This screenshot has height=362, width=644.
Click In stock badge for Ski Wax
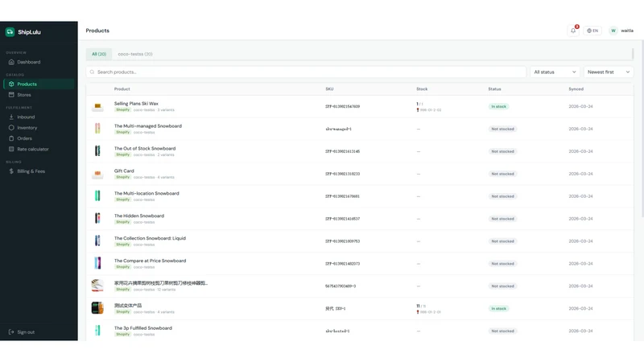tap(498, 106)
